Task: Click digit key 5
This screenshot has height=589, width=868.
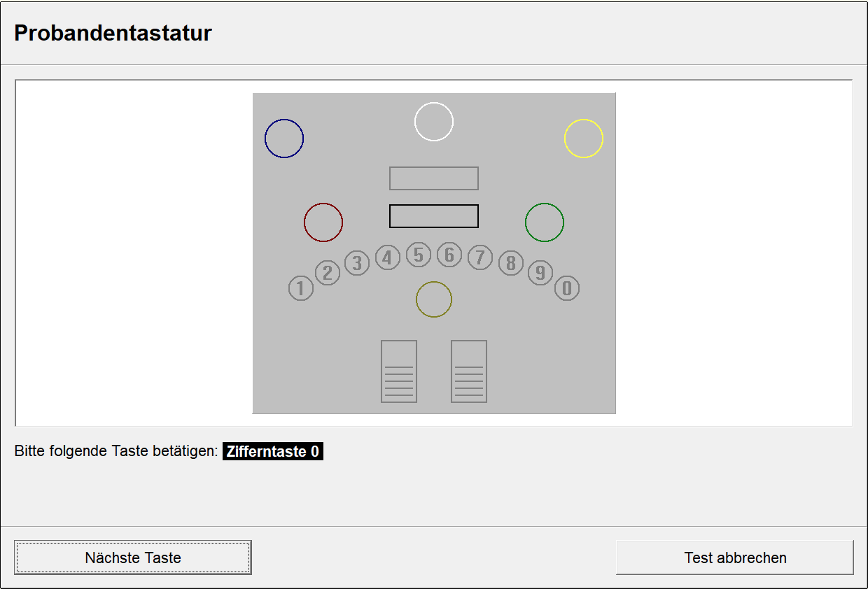Action: coord(419,255)
